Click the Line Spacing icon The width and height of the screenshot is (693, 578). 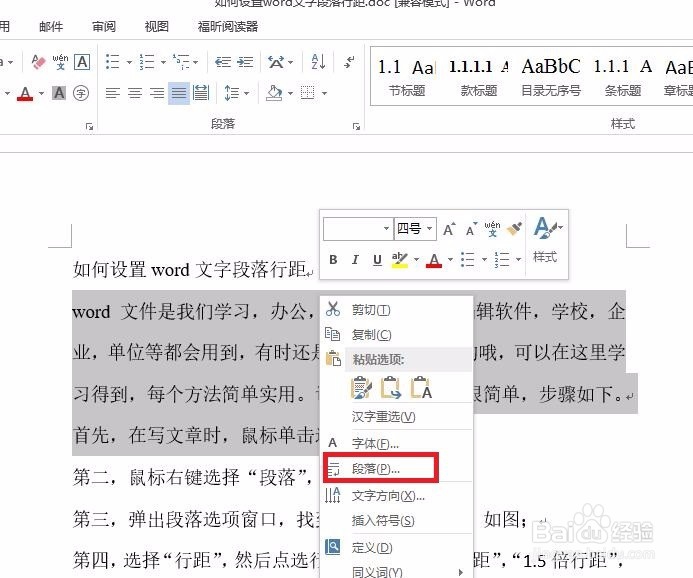pyautogui.click(x=232, y=93)
